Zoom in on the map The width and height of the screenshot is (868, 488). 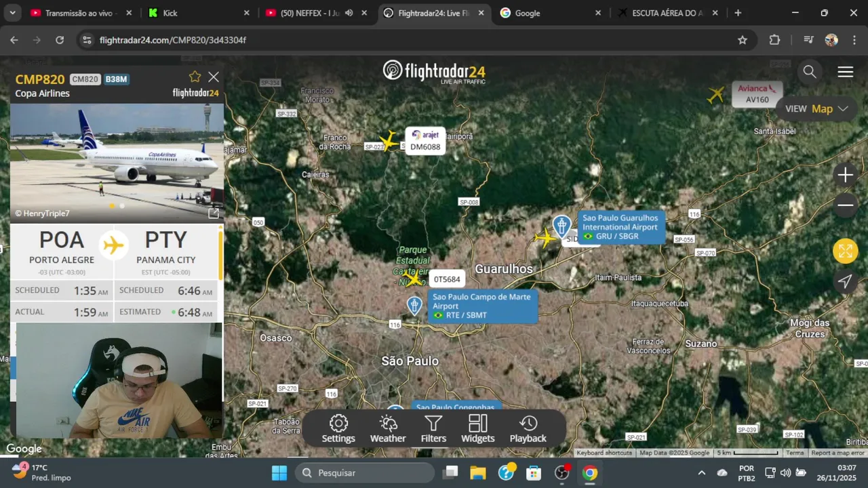(845, 176)
